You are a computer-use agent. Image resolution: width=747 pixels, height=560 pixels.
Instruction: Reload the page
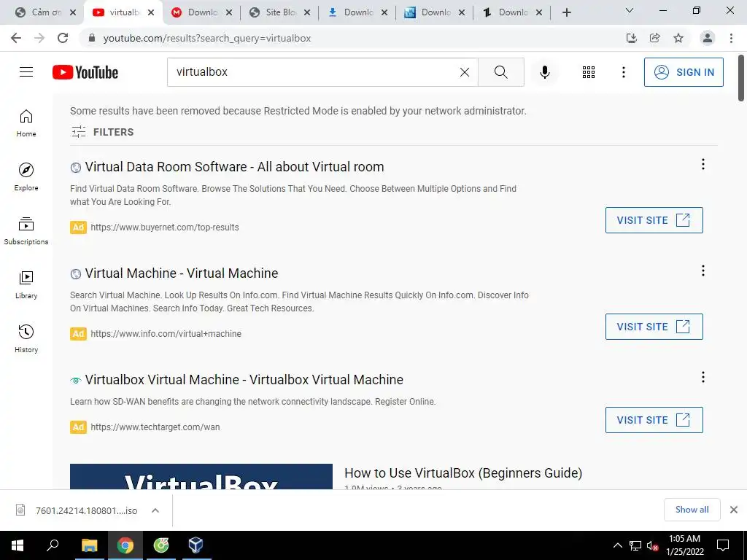63,38
